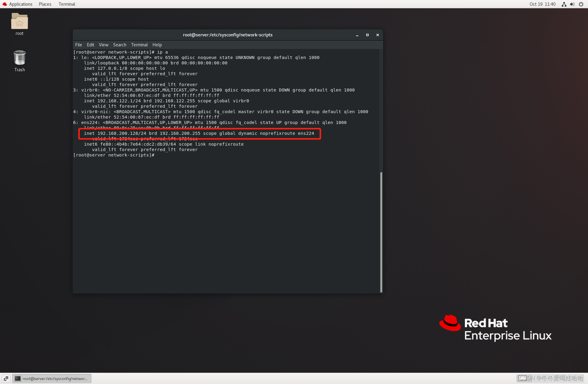The width and height of the screenshot is (588, 384).
Task: Click the network status icon in taskbar
Action: 564,4
